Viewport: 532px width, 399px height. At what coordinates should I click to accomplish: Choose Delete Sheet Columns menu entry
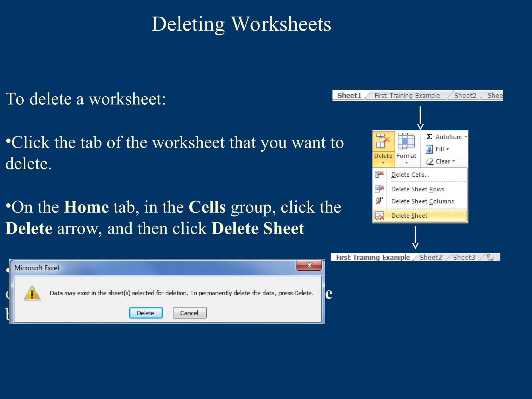420,201
